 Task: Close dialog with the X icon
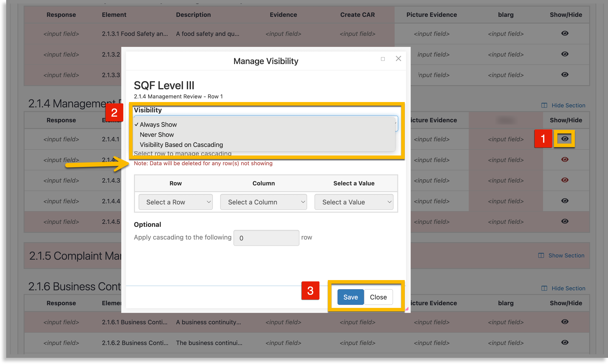(399, 59)
